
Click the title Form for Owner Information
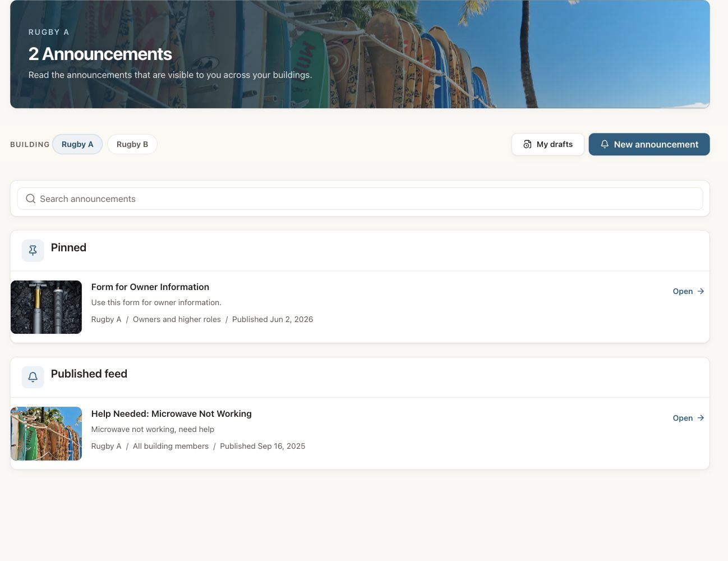pos(150,287)
